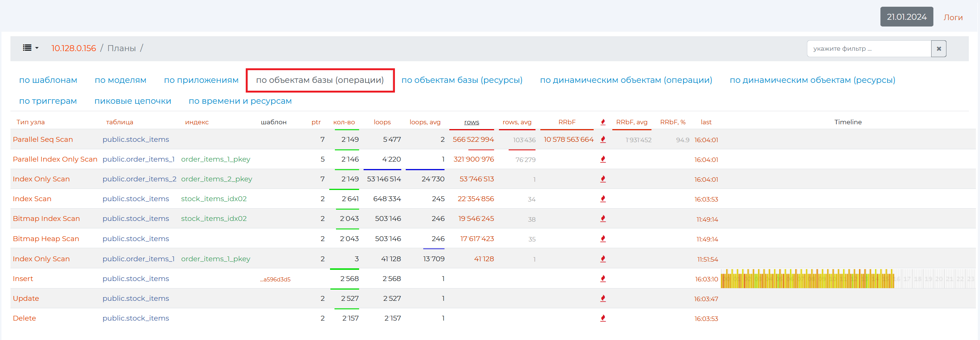Open template ...a596d3d5 link
Image resolution: width=980 pixels, height=340 pixels.
(x=275, y=280)
